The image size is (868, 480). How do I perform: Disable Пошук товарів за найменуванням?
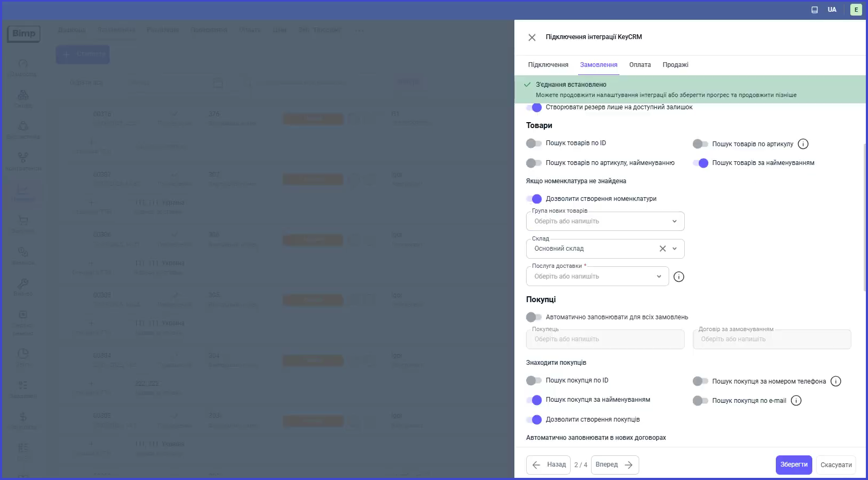(x=700, y=163)
